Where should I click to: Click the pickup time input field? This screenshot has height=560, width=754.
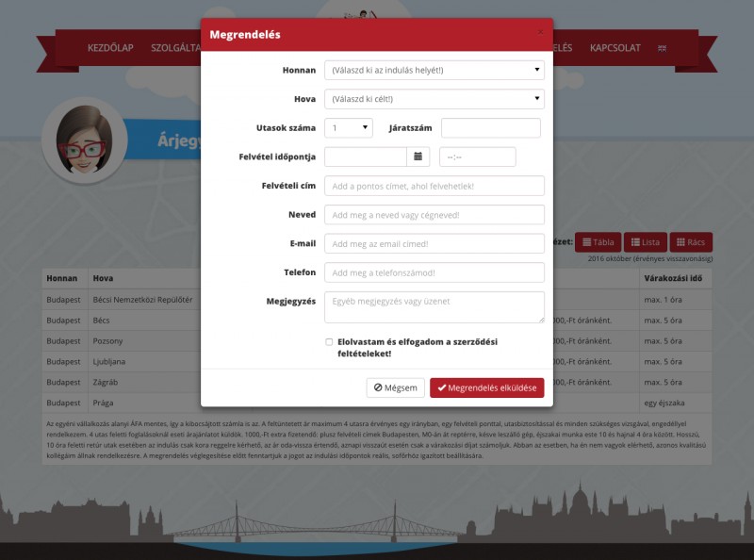coord(477,156)
